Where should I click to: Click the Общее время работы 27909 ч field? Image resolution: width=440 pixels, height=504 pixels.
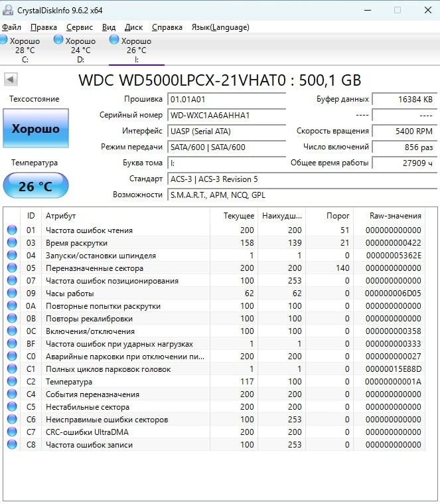pyautogui.click(x=404, y=163)
